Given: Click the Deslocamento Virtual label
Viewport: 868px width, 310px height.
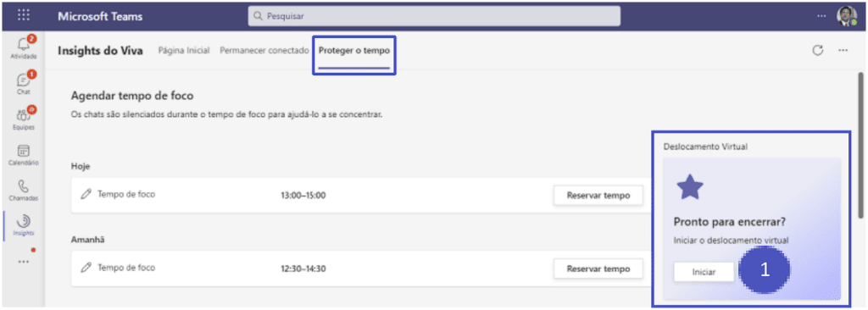Looking at the screenshot, I should tap(706, 147).
